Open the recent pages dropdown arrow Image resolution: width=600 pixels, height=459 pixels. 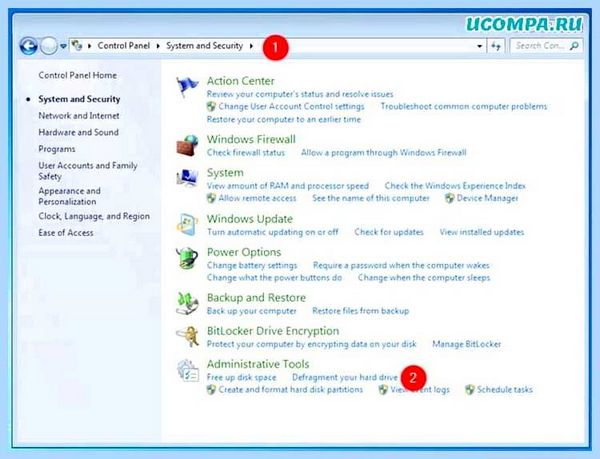click(63, 46)
